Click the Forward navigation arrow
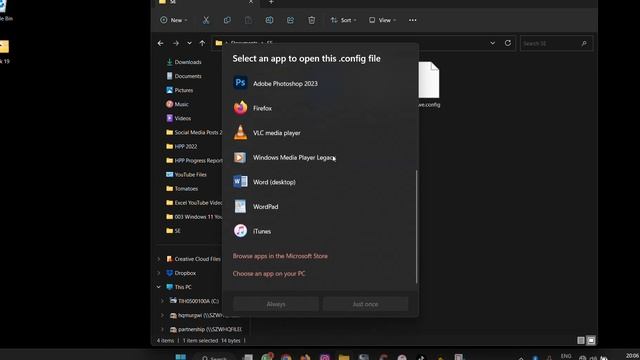The height and width of the screenshot is (360, 640). [176, 43]
